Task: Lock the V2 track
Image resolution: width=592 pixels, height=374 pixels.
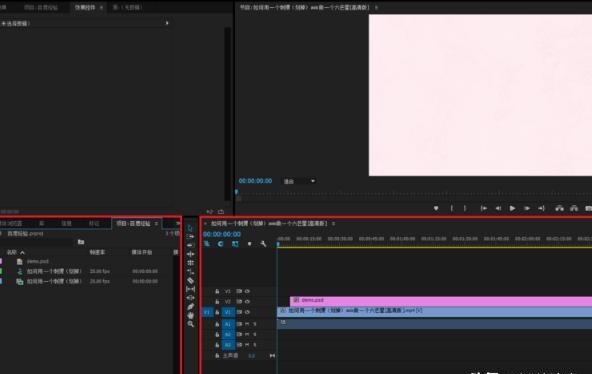Action: [217, 302]
